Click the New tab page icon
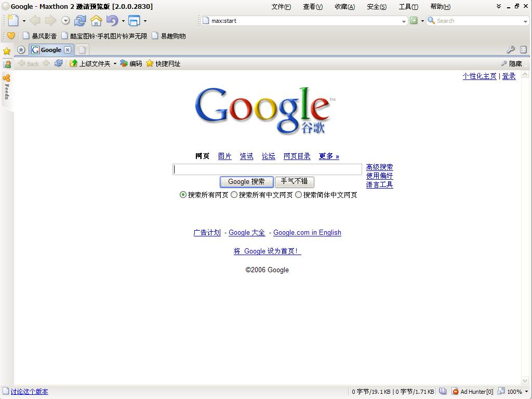 (x=13, y=20)
